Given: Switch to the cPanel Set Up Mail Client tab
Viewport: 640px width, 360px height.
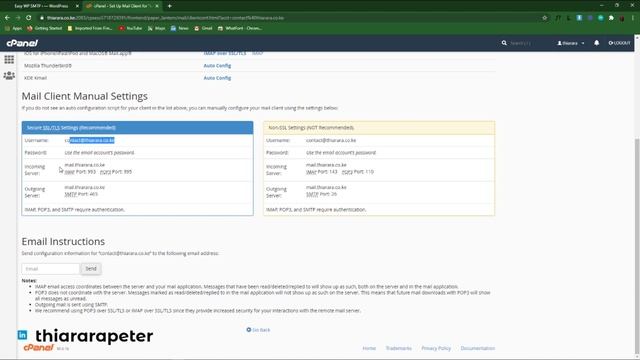Looking at the screenshot, I should 122,6.
